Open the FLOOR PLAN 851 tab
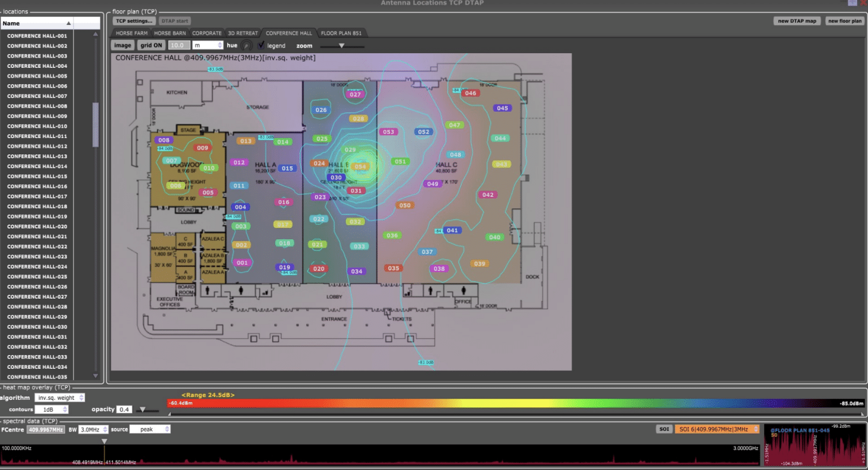This screenshot has height=470, width=868. tap(341, 33)
